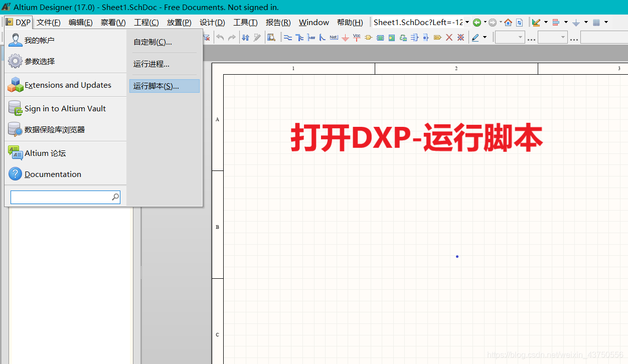Select the Place Bus Entry tool
Viewport: 628px width, 364px height.
click(x=322, y=37)
